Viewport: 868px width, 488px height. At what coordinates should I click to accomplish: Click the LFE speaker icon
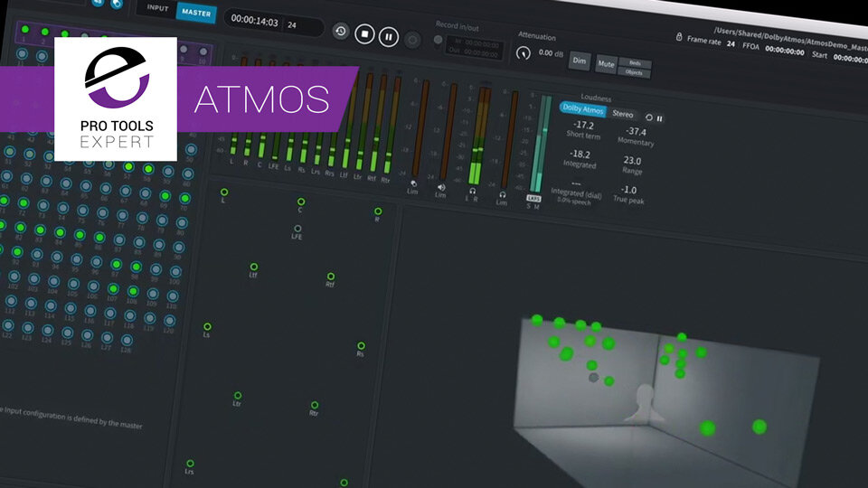tap(297, 228)
